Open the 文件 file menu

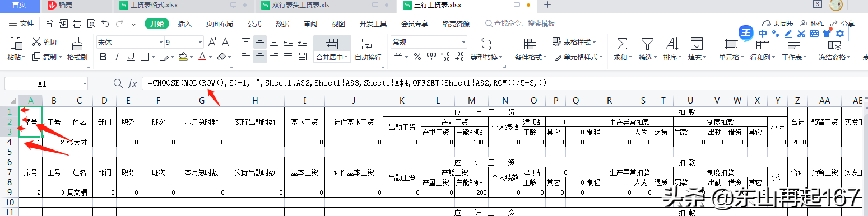tap(22, 24)
